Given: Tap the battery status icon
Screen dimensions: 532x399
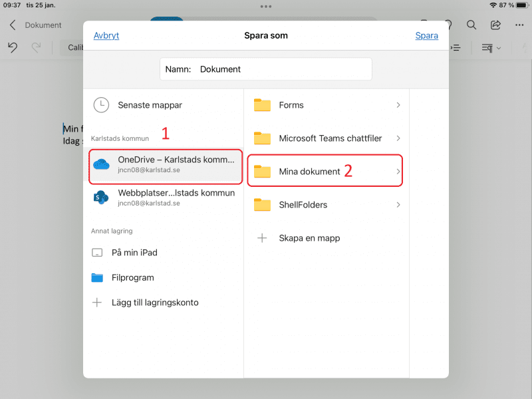Looking at the screenshot, I should (523, 5).
